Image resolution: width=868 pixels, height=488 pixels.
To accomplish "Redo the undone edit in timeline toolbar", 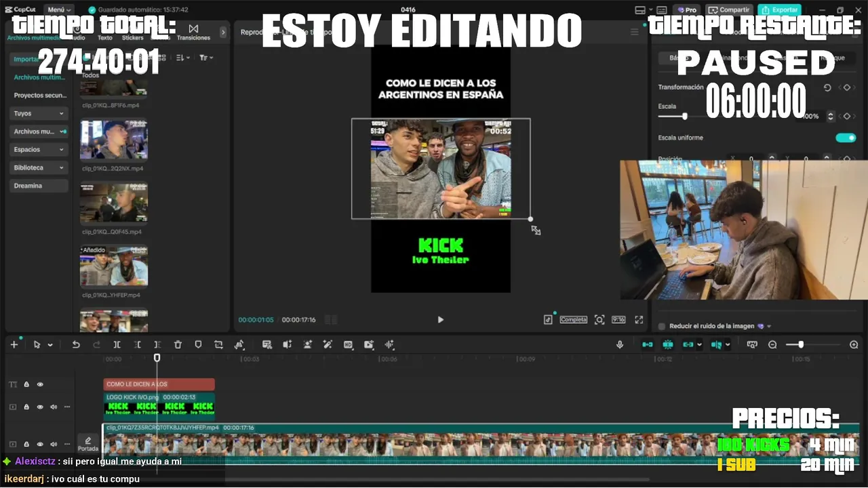I will 96,344.
